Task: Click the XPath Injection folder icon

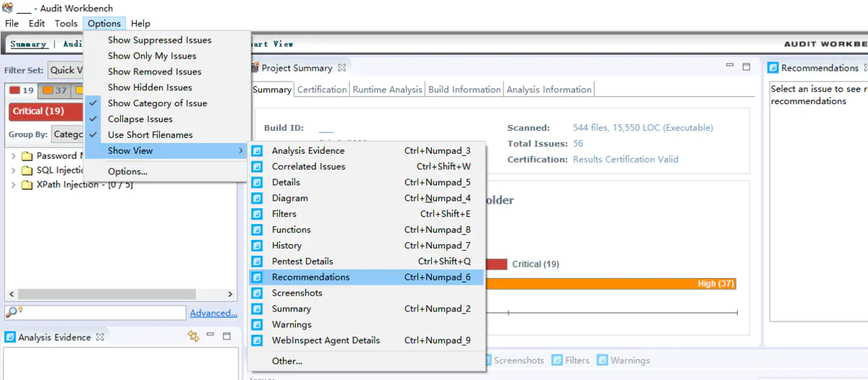Action: pyautogui.click(x=27, y=185)
